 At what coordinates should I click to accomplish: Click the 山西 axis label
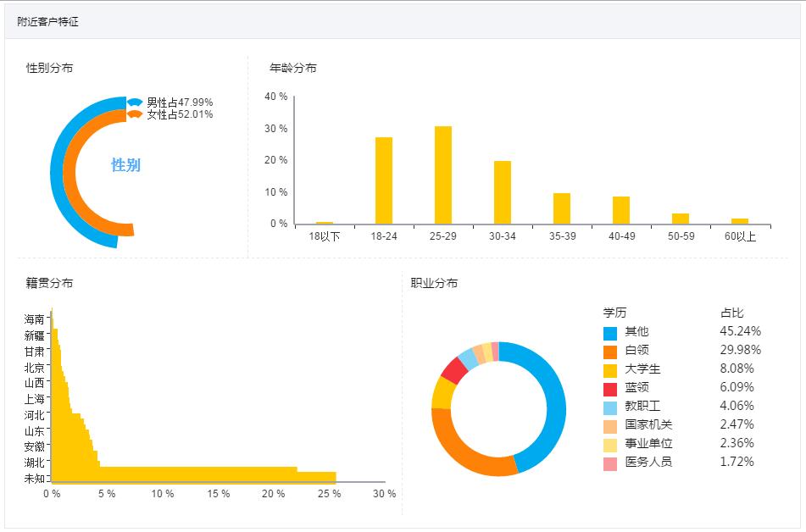(x=35, y=383)
